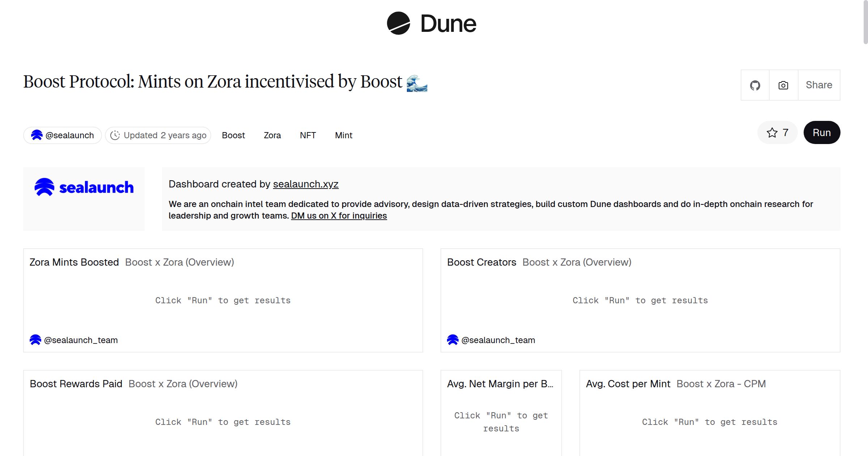Click the star icon to favorite the dashboard
Viewport: 868px width, 456px height.
(773, 132)
